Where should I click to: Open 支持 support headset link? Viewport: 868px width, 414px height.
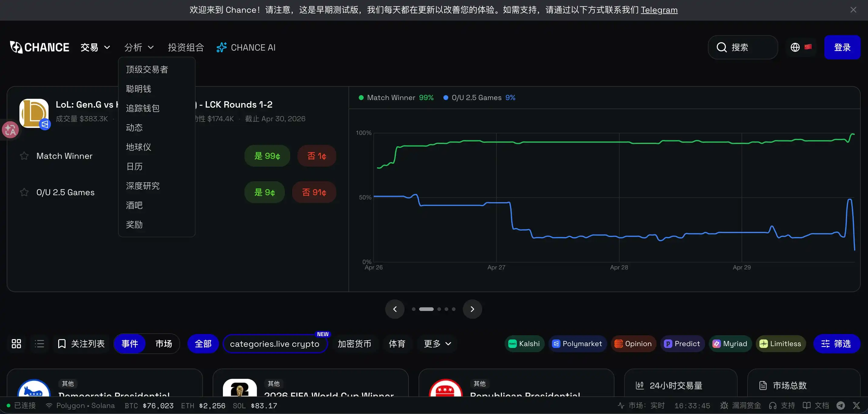click(782, 406)
